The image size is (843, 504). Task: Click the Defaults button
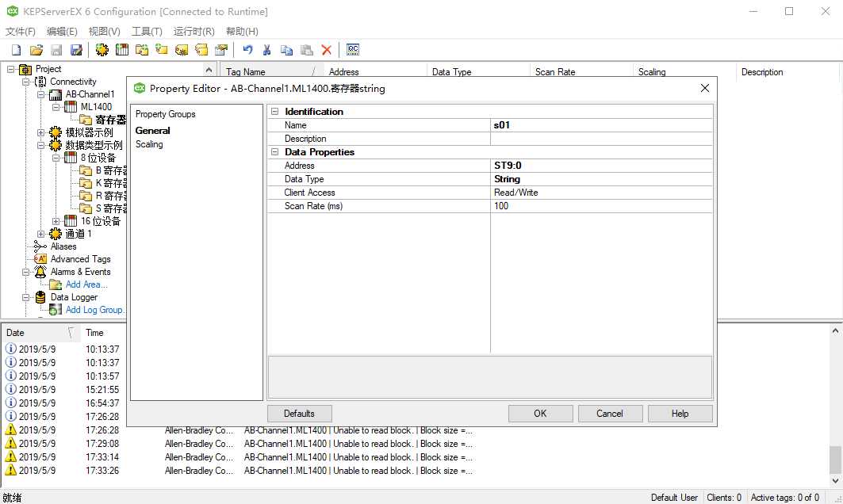click(300, 414)
